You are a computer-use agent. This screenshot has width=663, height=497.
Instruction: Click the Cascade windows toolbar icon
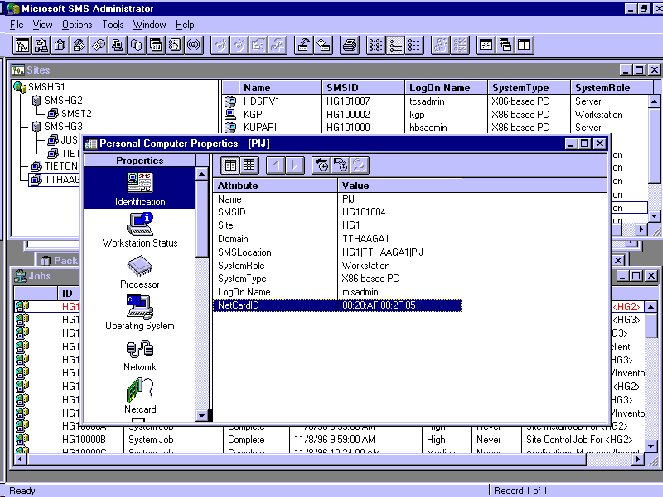[505, 45]
